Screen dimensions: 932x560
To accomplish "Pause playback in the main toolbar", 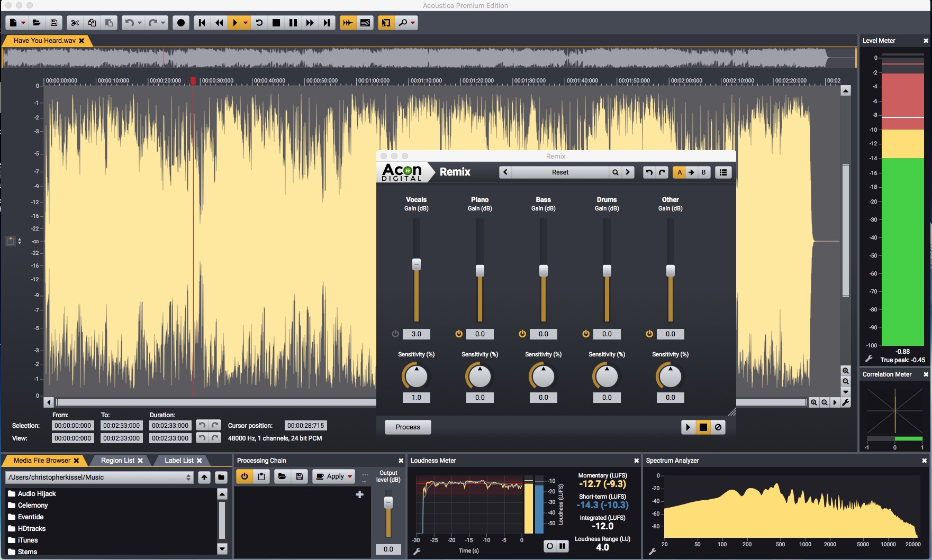I will 293,23.
